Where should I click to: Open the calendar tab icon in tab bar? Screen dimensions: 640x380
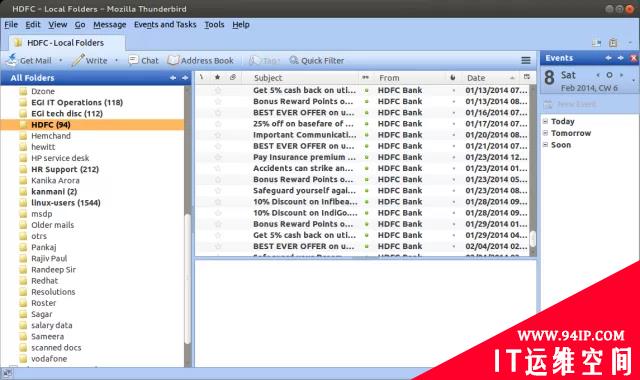tap(596, 43)
